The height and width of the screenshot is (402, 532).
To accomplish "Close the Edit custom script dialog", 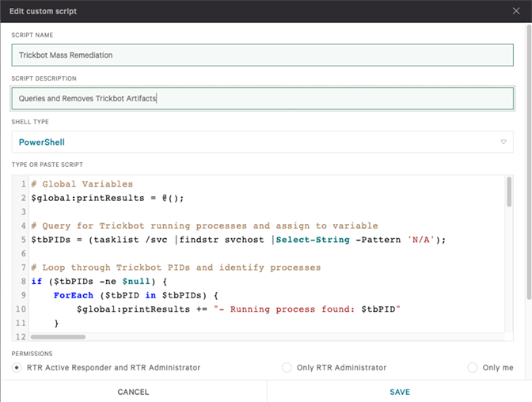I will [516, 11].
